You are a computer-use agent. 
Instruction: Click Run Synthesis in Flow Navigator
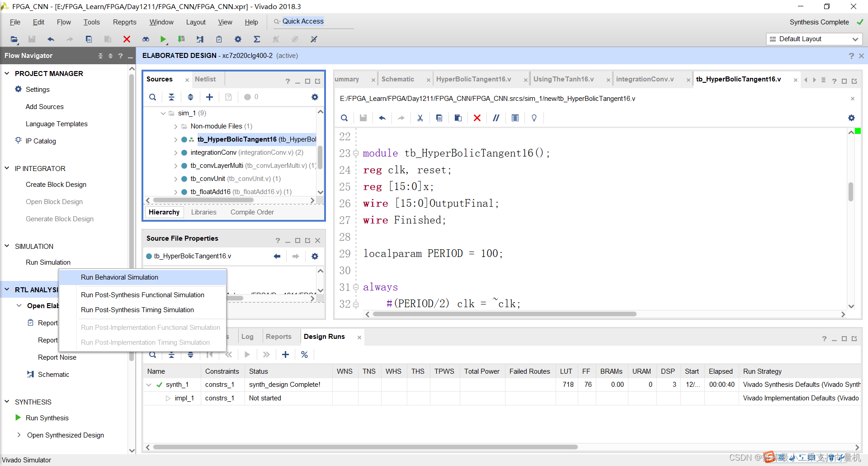(x=47, y=418)
